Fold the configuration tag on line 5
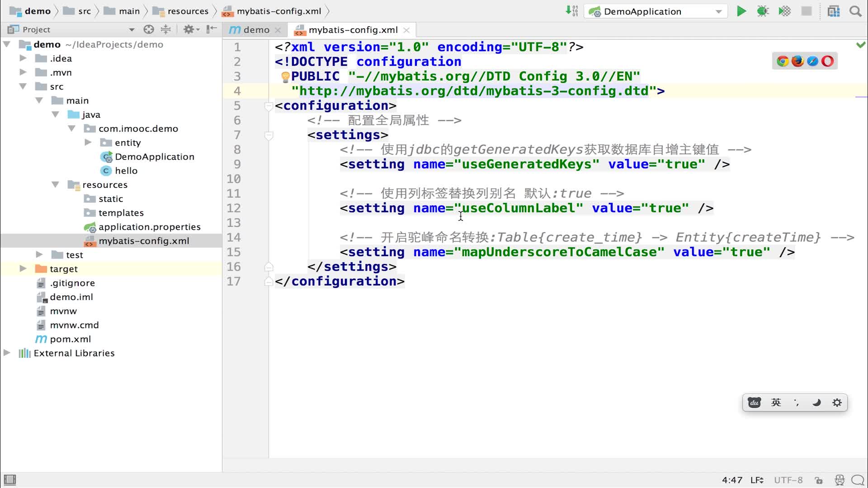This screenshot has height=488, width=868. (x=269, y=106)
